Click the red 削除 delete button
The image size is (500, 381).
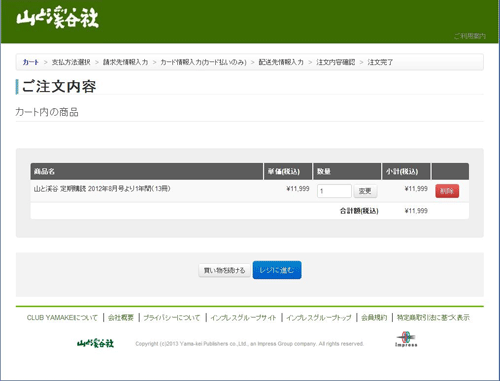coord(447,191)
